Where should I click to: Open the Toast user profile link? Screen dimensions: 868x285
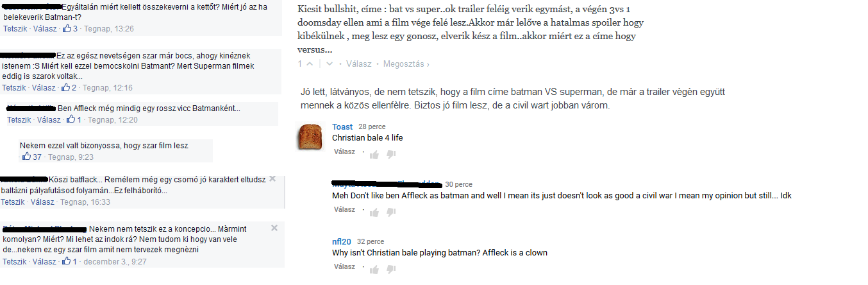[x=342, y=126]
